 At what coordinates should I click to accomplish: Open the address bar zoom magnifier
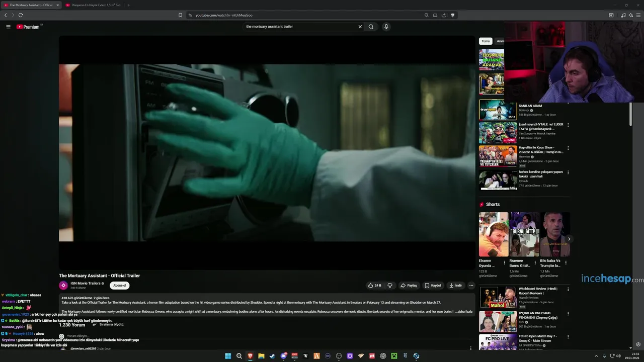coord(427,15)
